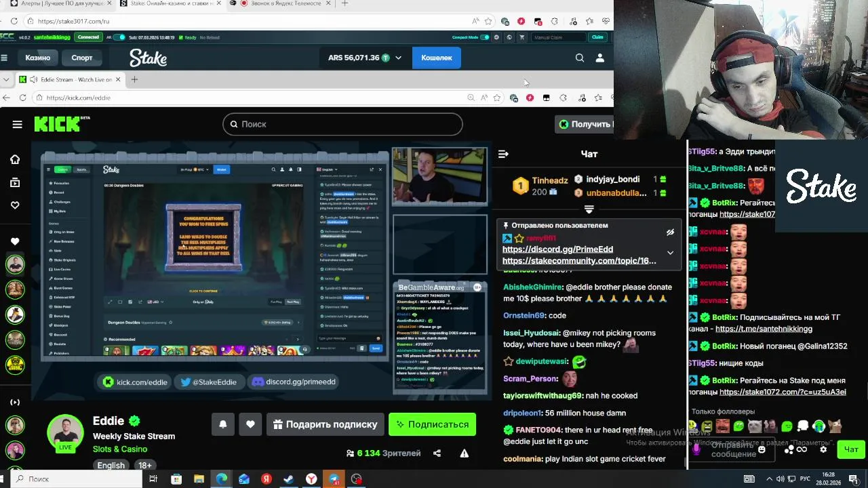The height and width of the screenshot is (488, 868).
Task: Go back in kick.com browser window
Action: pyautogui.click(x=6, y=98)
